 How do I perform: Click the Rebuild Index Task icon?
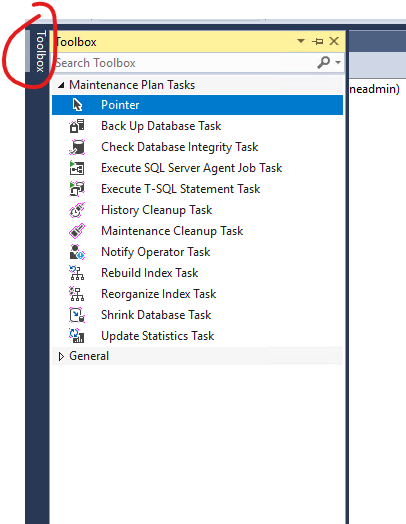point(77,273)
